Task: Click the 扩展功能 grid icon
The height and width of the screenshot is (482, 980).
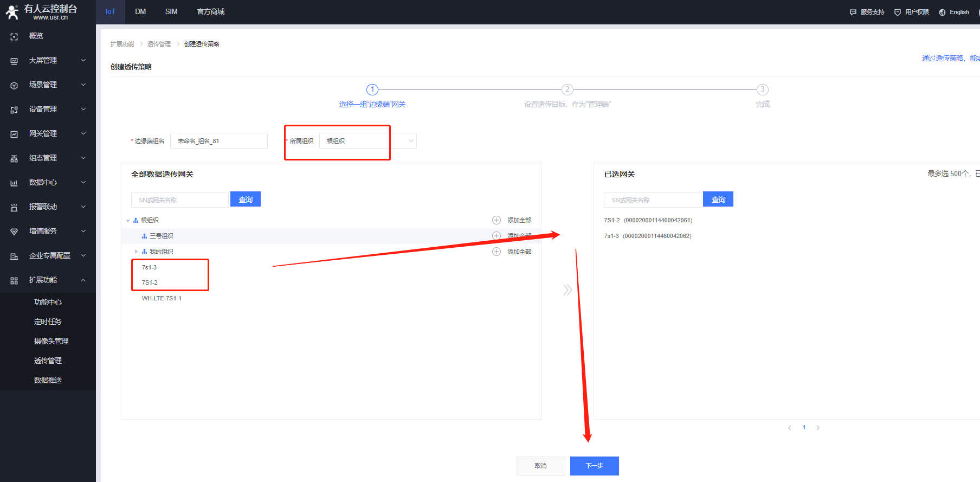Action: pyautogui.click(x=14, y=280)
